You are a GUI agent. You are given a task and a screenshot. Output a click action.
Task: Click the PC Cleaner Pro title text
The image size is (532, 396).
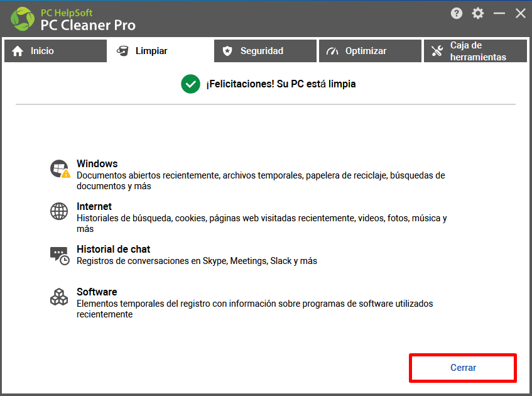tap(88, 25)
